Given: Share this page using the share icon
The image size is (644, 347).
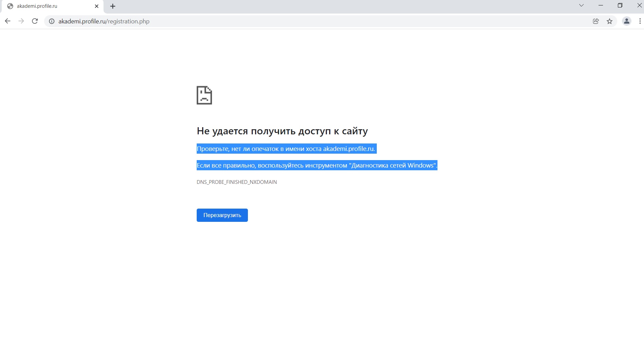Looking at the screenshot, I should [x=596, y=21].
